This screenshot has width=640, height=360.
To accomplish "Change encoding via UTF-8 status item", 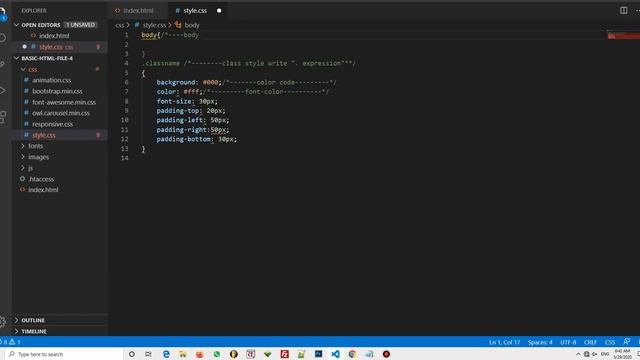I will (x=568, y=342).
